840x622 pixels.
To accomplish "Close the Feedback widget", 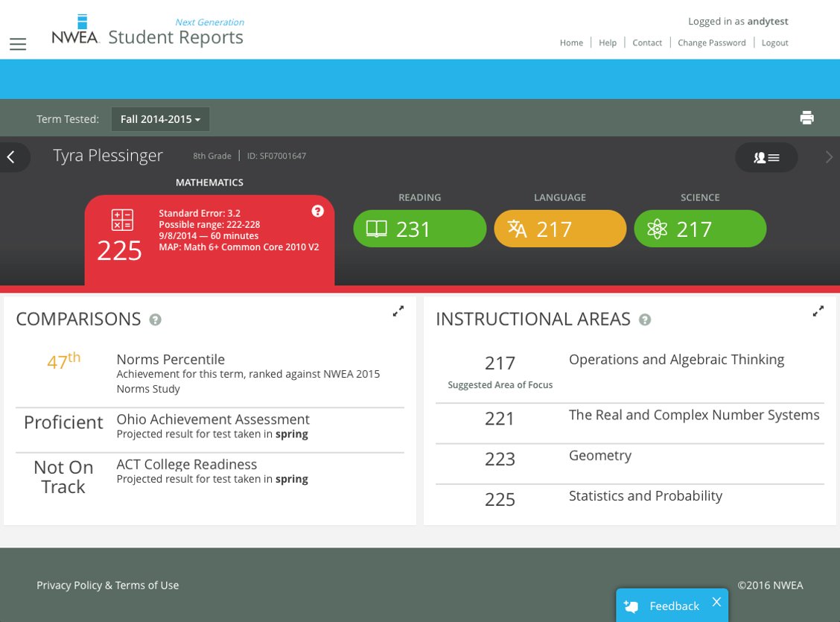I will click(716, 602).
